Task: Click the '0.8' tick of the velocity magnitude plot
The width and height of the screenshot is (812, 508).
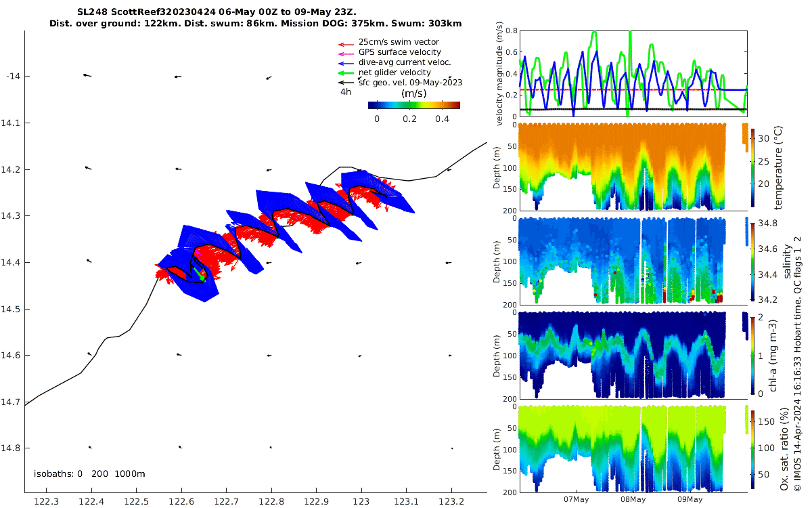Action: tap(510, 31)
